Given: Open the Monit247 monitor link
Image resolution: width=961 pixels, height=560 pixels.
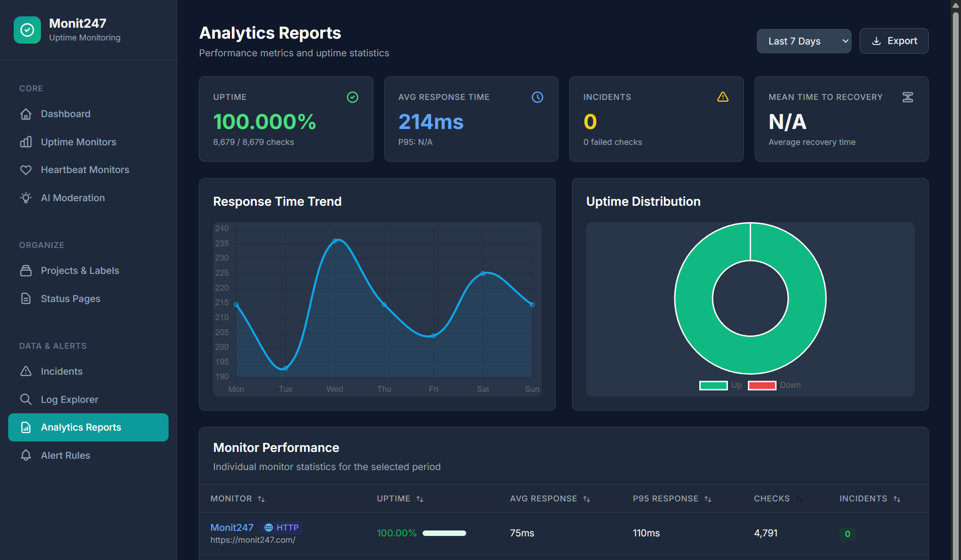Looking at the screenshot, I should pos(232,527).
